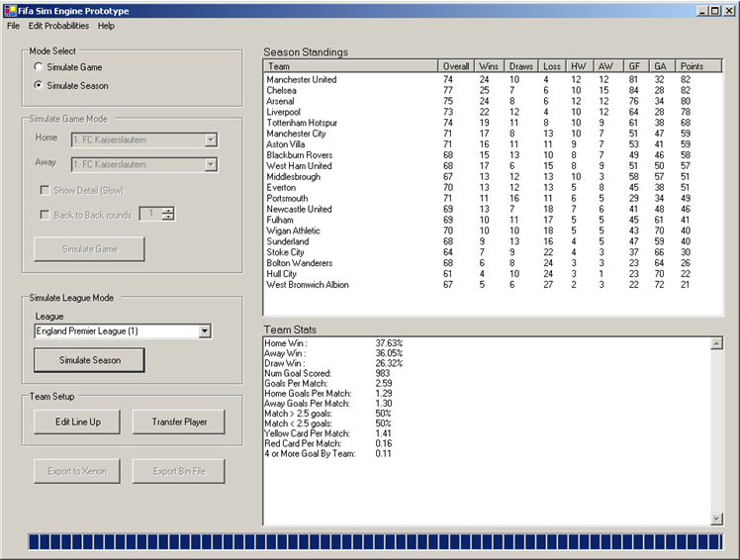This screenshot has width=740, height=560.
Task: Open the File menu
Action: point(13,26)
